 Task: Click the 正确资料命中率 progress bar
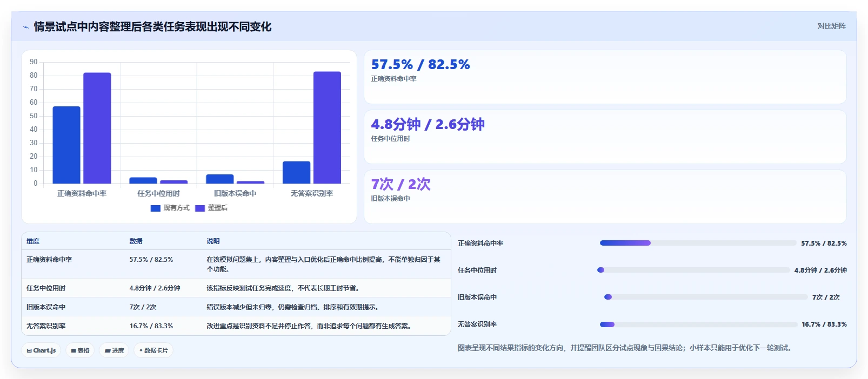click(x=698, y=243)
